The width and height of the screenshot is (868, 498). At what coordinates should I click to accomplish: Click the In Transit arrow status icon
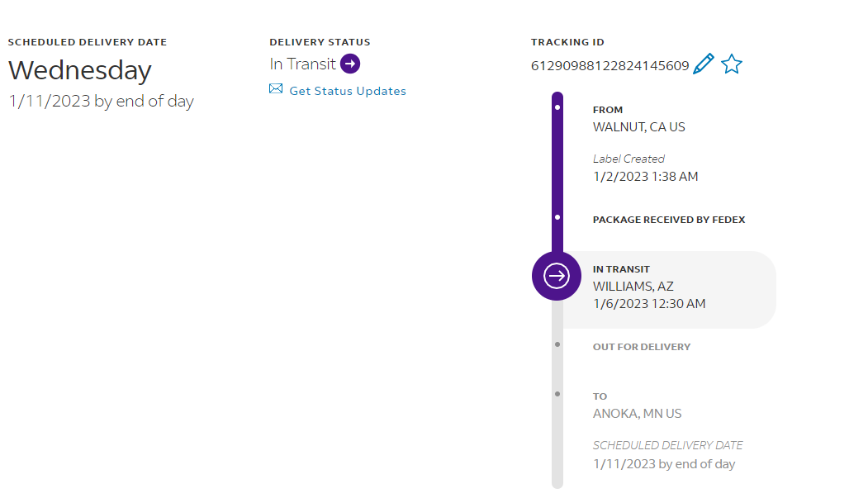click(350, 64)
